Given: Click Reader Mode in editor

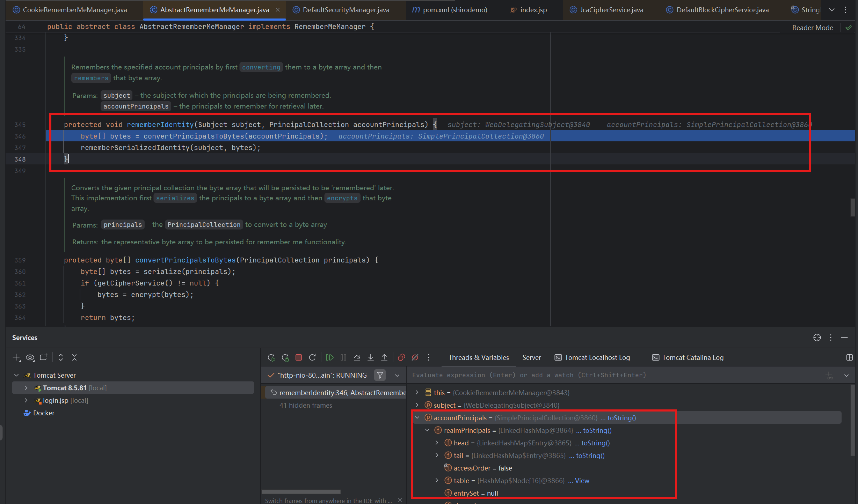Looking at the screenshot, I should point(812,28).
